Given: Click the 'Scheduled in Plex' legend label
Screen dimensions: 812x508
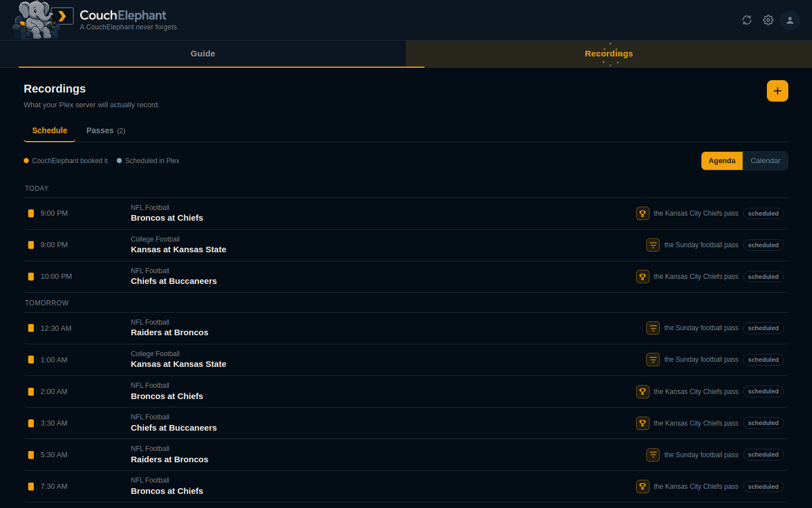Looking at the screenshot, I should pos(152,161).
